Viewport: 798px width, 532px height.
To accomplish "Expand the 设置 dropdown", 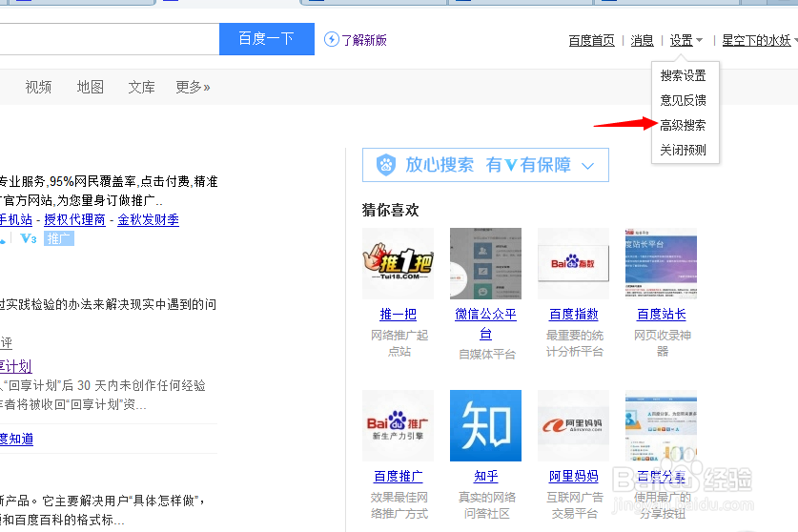I will pos(685,40).
